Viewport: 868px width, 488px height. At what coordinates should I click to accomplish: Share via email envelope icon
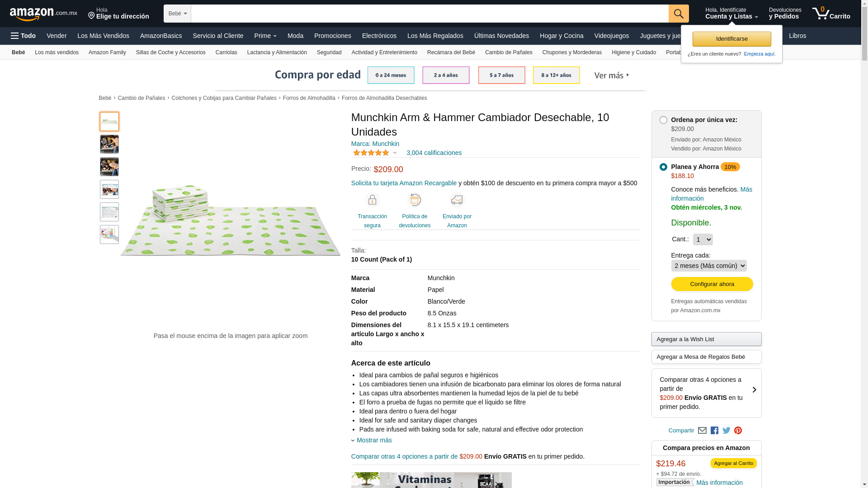point(702,431)
